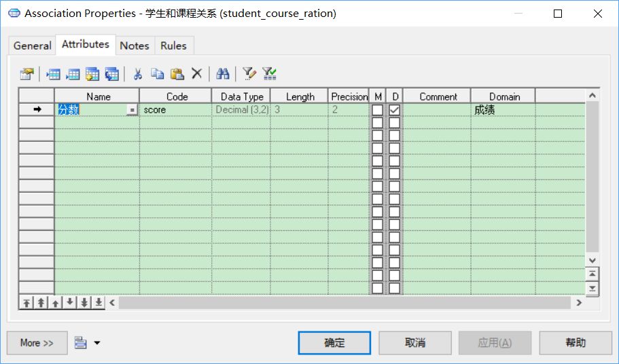
Task: Click the horizontal scroll left arrow
Action: pos(112,303)
